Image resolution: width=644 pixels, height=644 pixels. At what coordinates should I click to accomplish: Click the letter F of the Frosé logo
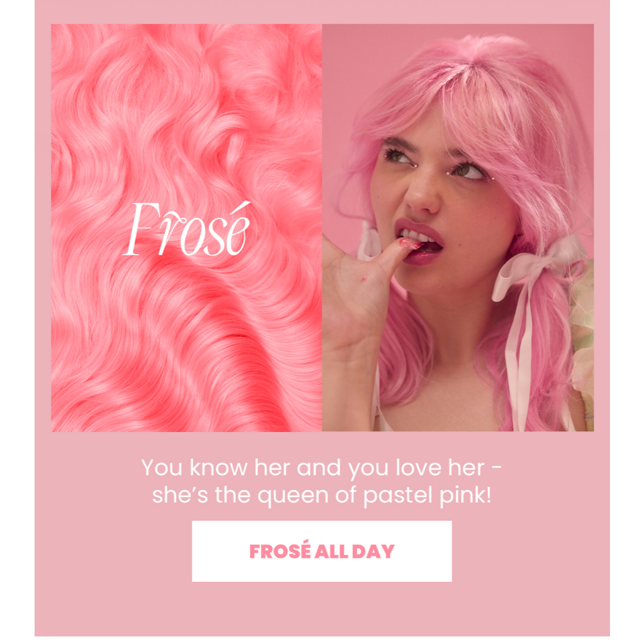pyautogui.click(x=142, y=229)
